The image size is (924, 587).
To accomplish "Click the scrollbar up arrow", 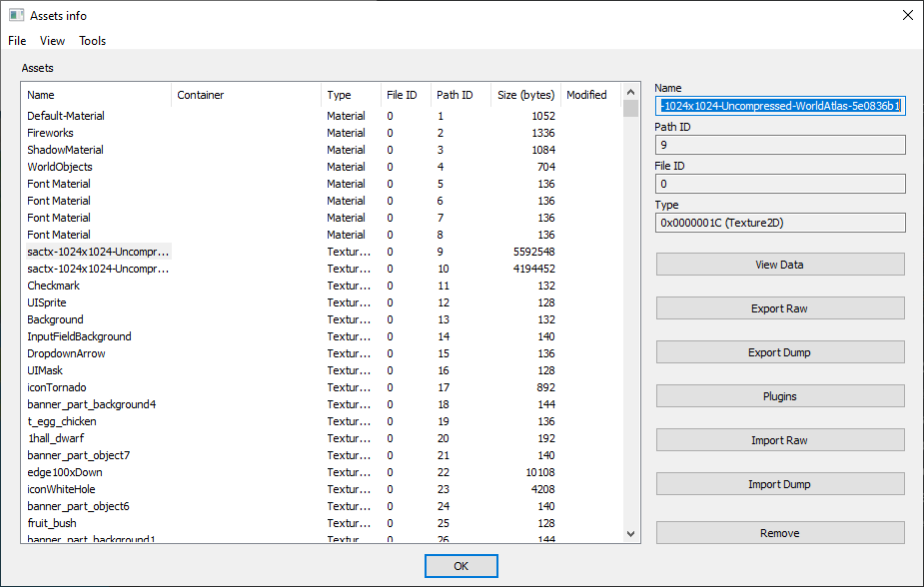I will (x=630, y=92).
